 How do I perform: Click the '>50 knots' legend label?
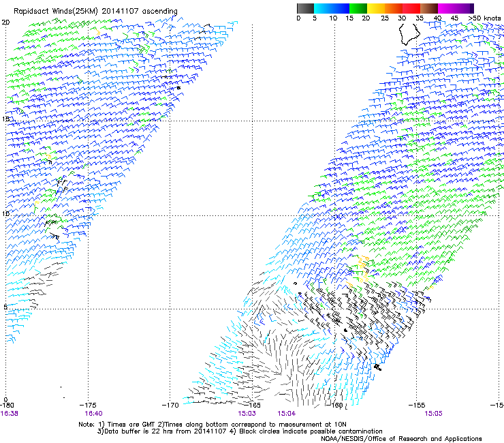click(x=484, y=18)
